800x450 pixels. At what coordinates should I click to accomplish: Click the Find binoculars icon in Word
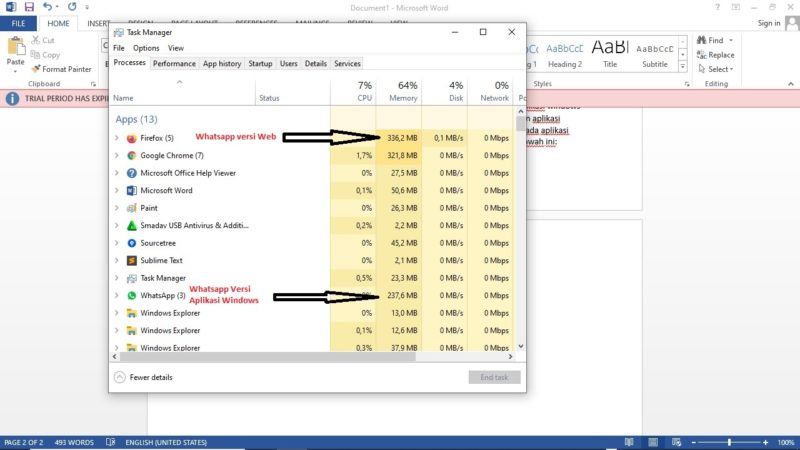pos(702,40)
